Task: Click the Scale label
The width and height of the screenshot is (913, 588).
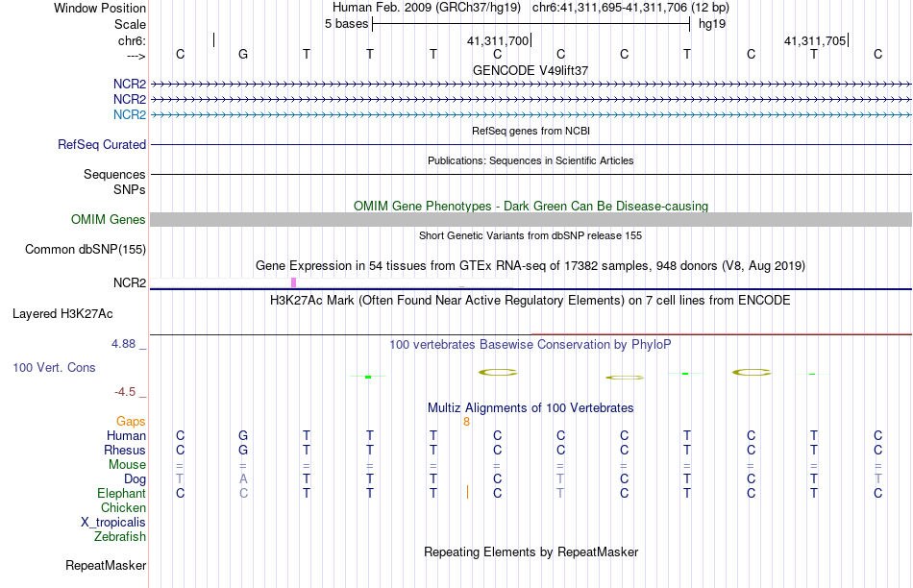Action: pos(130,24)
